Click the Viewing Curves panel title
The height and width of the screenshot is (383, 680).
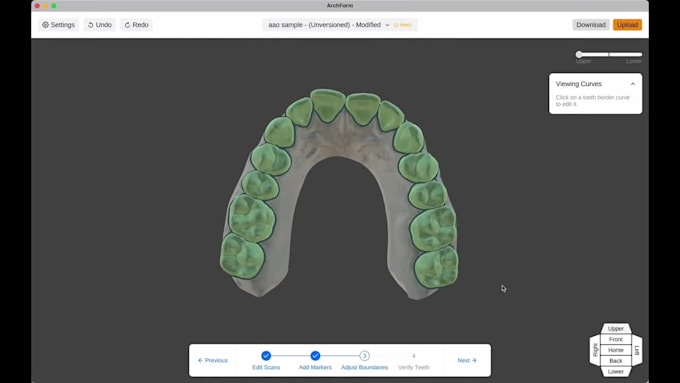579,84
